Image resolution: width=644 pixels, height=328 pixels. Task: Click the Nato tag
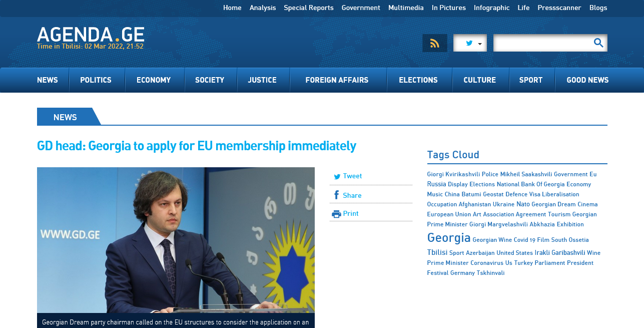(x=523, y=204)
